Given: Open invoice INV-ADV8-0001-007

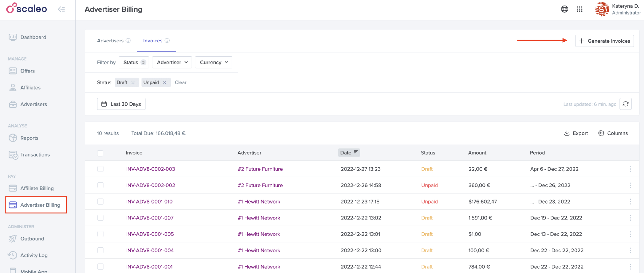Looking at the screenshot, I should point(150,218).
